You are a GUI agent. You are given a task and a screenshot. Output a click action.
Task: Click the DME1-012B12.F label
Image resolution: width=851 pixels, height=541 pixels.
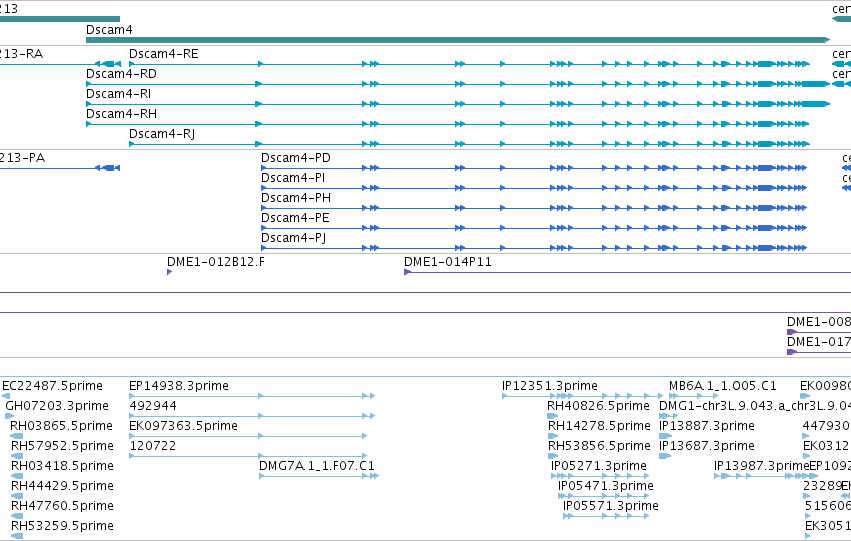click(216, 262)
